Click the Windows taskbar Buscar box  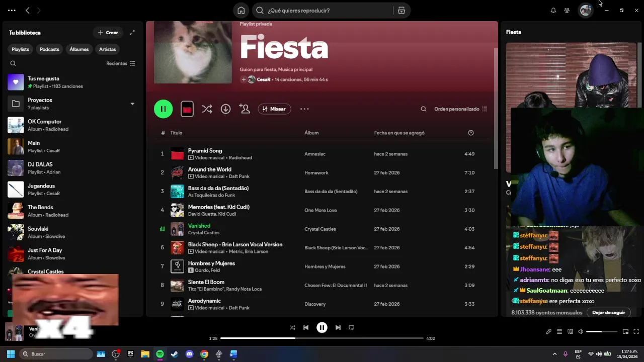pos(56,354)
